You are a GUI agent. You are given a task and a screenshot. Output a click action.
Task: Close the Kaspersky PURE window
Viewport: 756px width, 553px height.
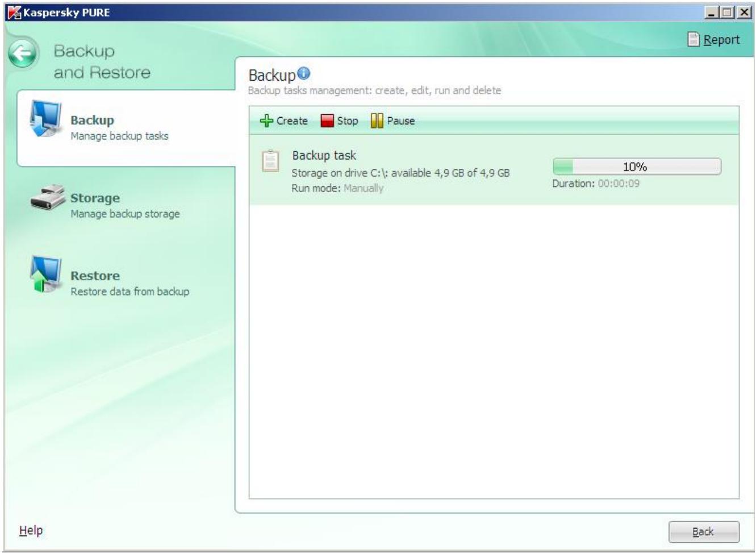click(x=744, y=12)
